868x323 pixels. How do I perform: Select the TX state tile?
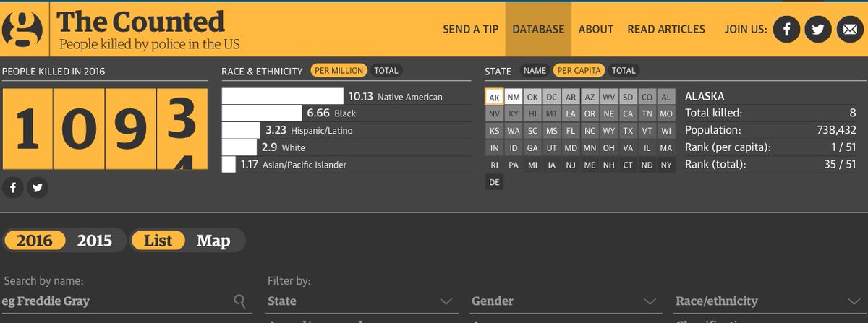click(x=628, y=131)
